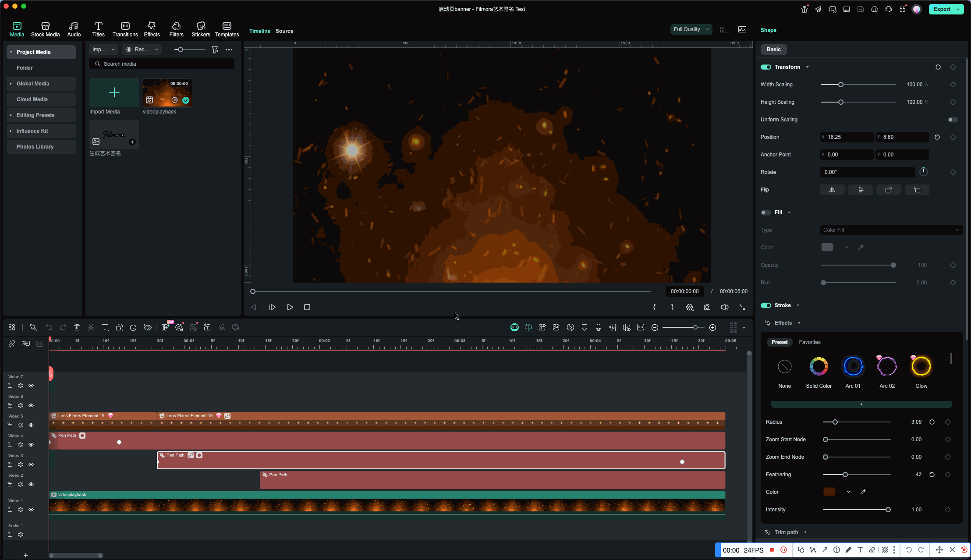The height and width of the screenshot is (560, 971).
Task: Click the split scissors tool in timeline toolbar
Action: pos(91,327)
